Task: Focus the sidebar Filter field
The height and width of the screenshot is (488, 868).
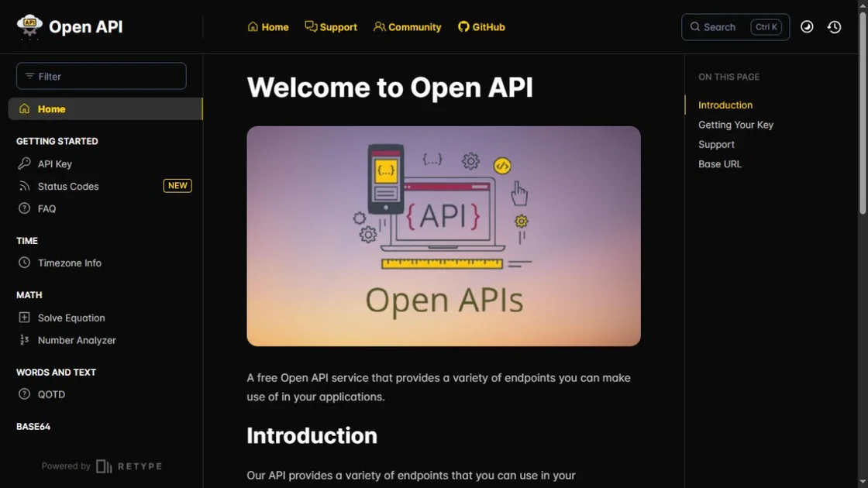Action: click(102, 76)
